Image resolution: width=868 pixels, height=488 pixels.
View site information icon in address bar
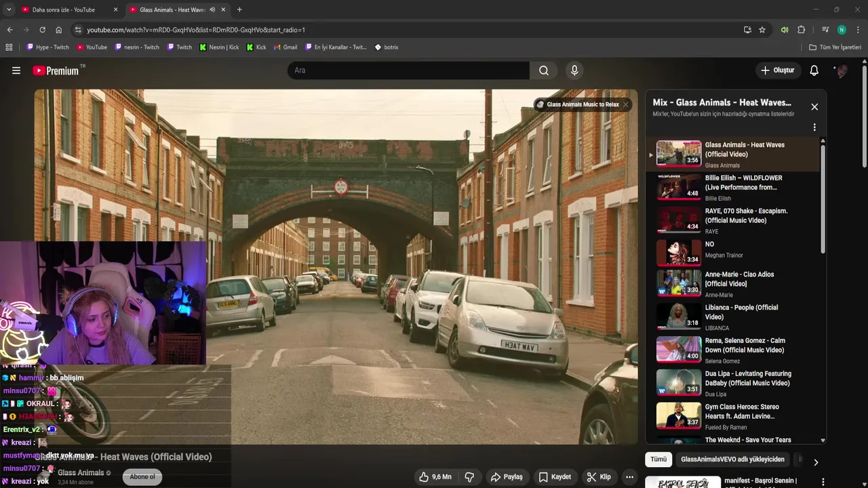[x=78, y=30]
